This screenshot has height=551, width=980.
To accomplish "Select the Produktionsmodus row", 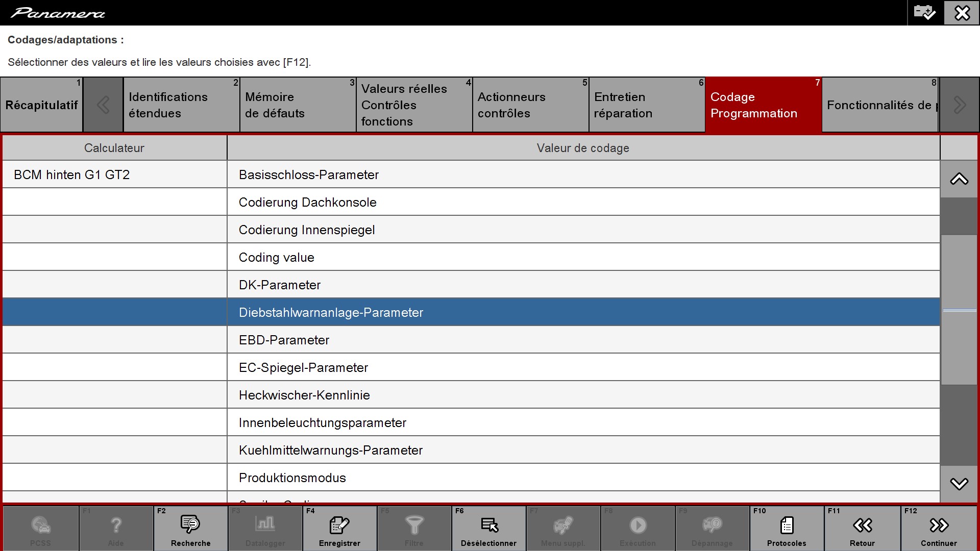I will point(583,478).
